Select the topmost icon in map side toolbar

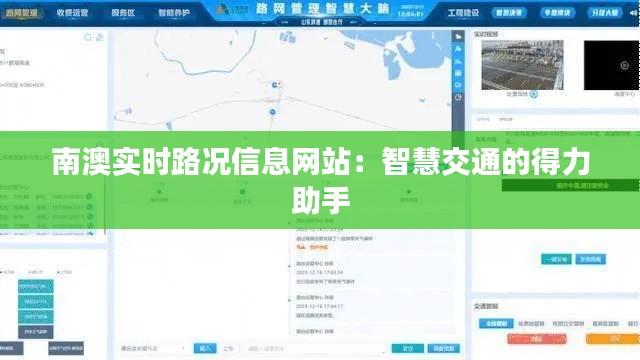(458, 37)
